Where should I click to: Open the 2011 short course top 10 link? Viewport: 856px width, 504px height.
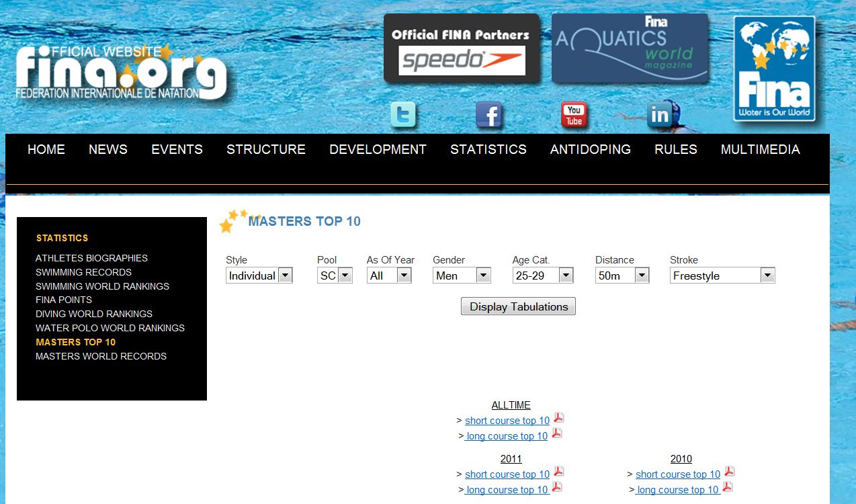point(507,474)
